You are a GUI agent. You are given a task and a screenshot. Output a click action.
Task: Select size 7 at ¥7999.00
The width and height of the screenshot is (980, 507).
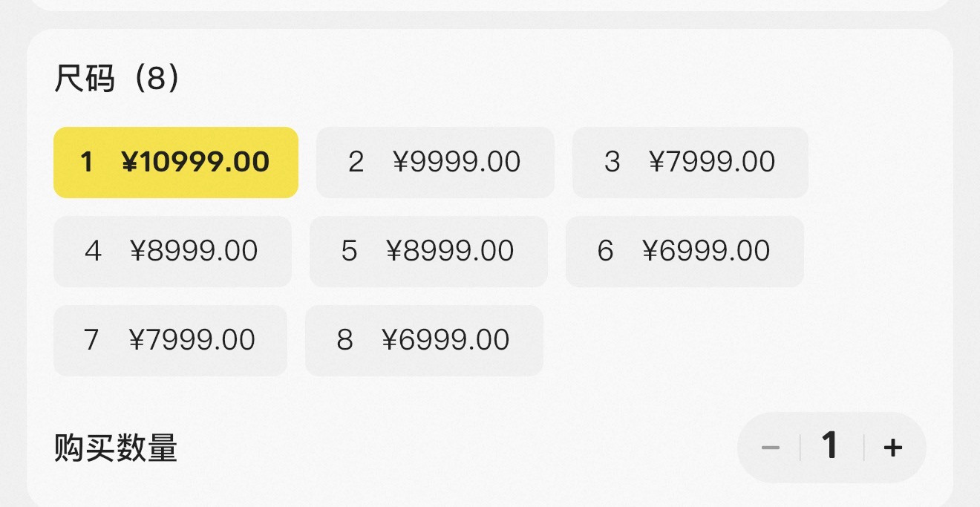pos(169,340)
